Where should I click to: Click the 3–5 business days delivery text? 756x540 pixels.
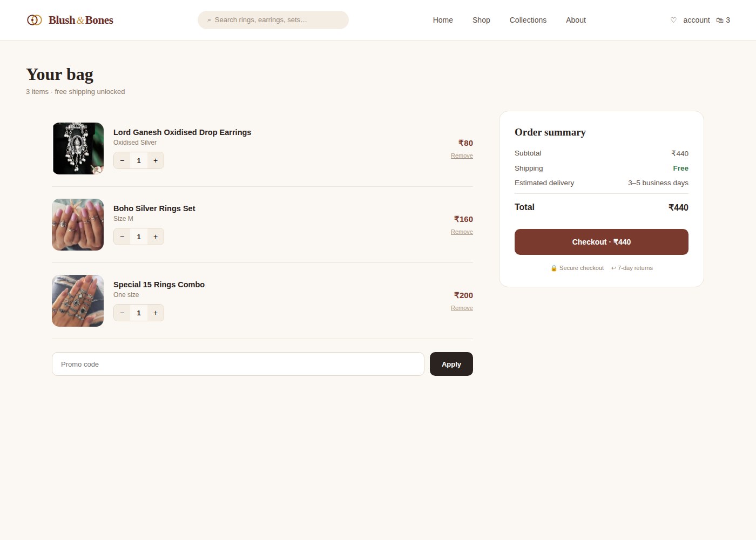[x=658, y=183]
